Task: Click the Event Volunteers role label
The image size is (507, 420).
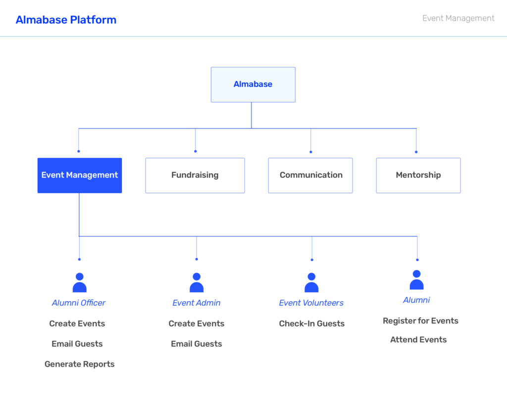Action: pyautogui.click(x=311, y=303)
